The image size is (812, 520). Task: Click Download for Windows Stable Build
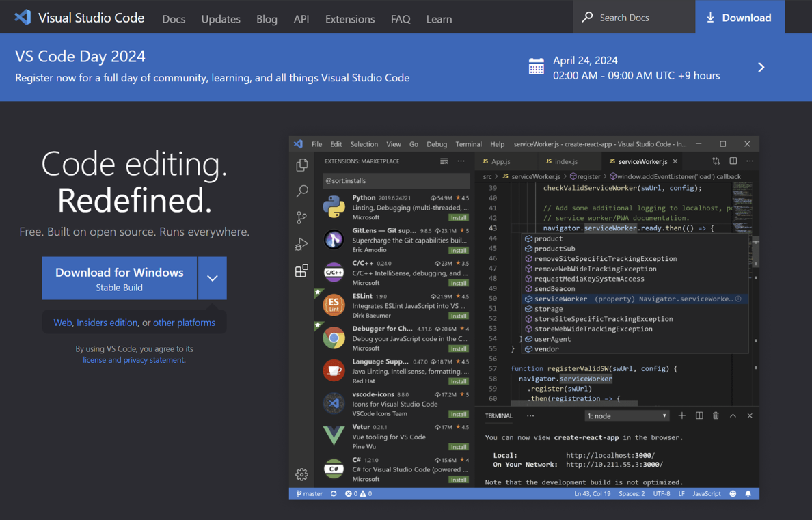tap(120, 278)
